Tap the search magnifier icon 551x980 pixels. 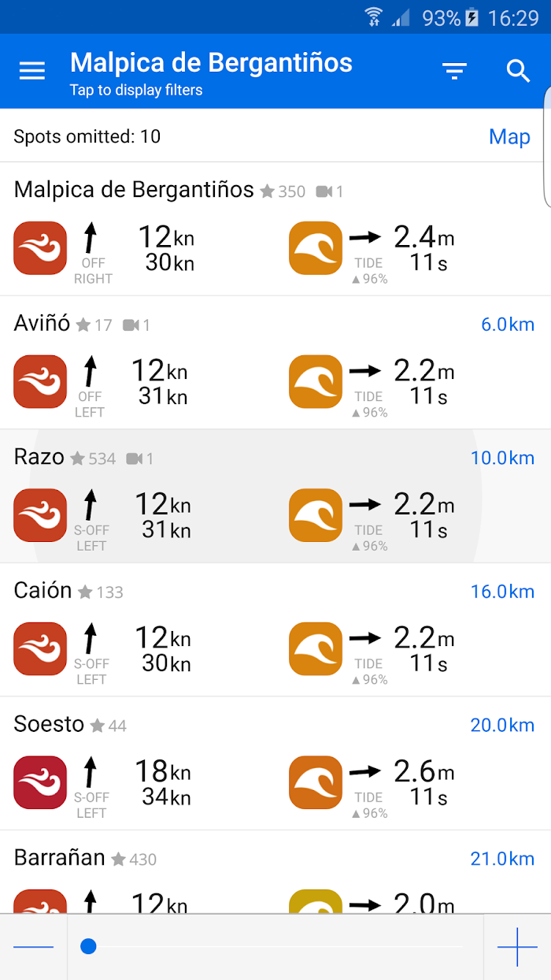518,71
